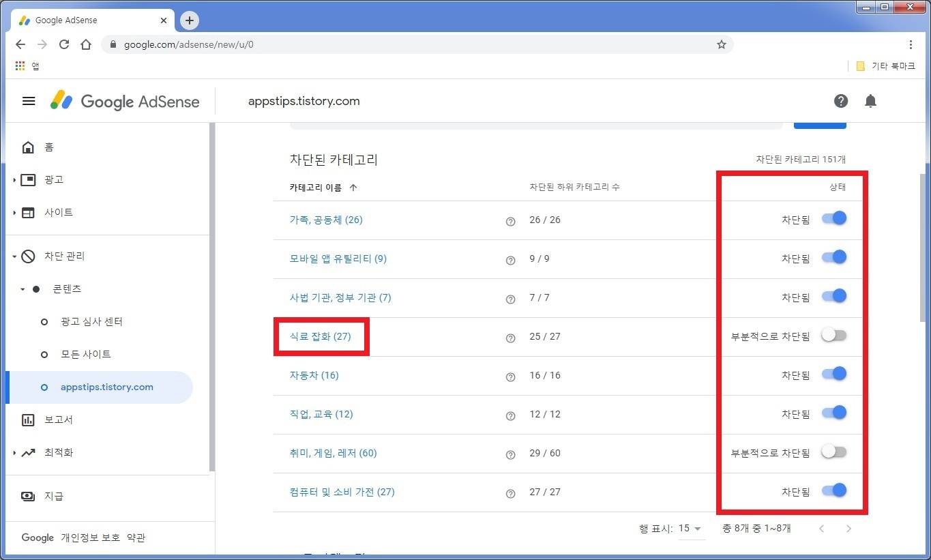Image resolution: width=931 pixels, height=560 pixels.
Task: Toggle blocking for 가족, 공동체 category
Action: coord(834,218)
